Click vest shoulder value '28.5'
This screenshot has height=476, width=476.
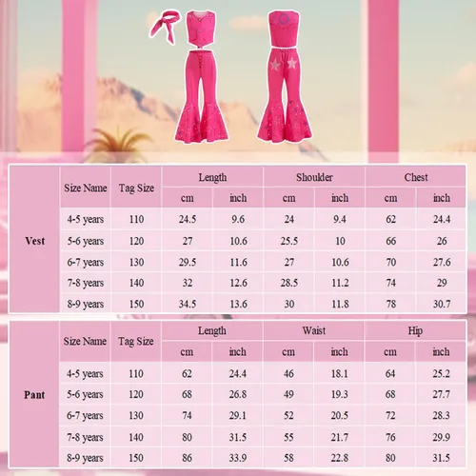coord(288,283)
